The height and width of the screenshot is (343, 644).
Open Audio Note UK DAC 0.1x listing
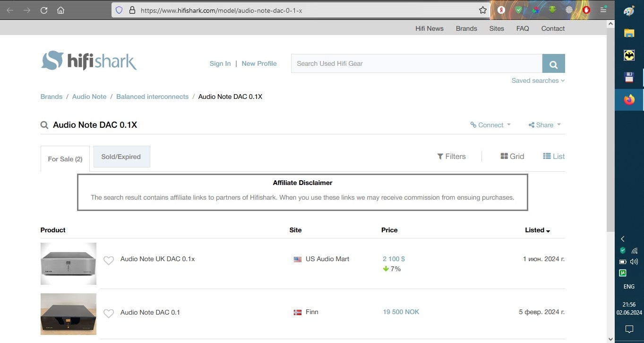click(157, 259)
